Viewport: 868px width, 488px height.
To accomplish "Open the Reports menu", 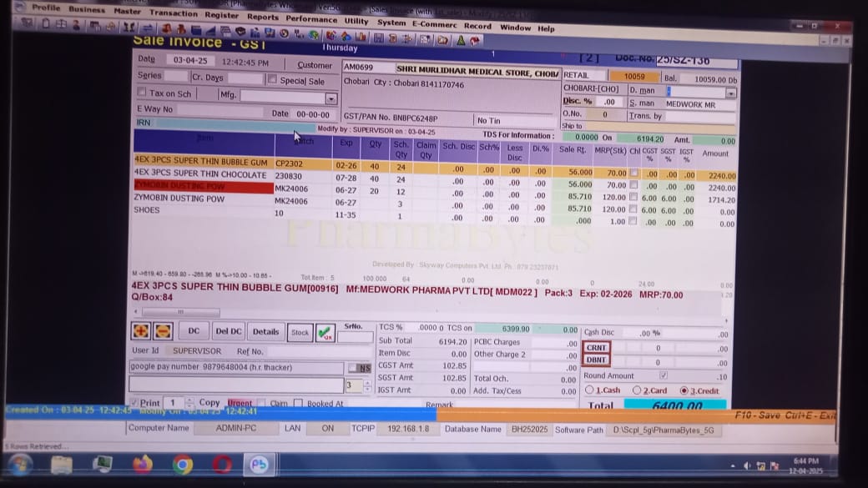I will [x=263, y=17].
